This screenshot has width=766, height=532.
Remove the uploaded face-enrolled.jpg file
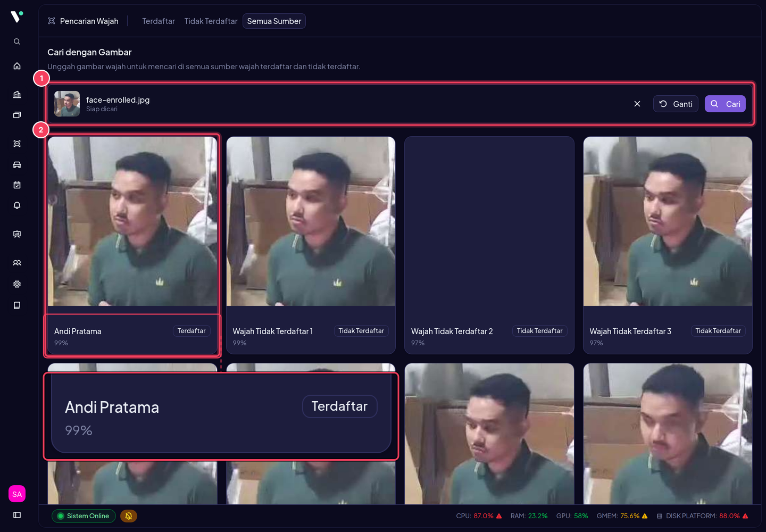tap(637, 104)
